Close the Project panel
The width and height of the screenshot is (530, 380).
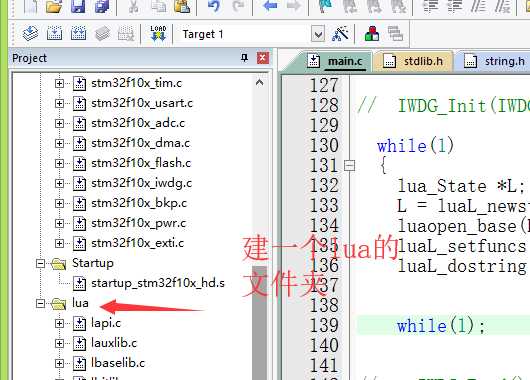(263, 58)
